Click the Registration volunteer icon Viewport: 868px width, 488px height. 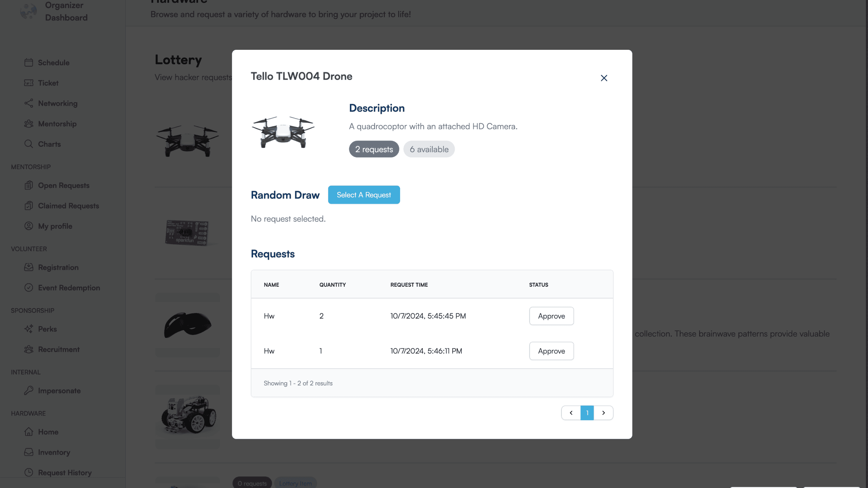click(28, 266)
